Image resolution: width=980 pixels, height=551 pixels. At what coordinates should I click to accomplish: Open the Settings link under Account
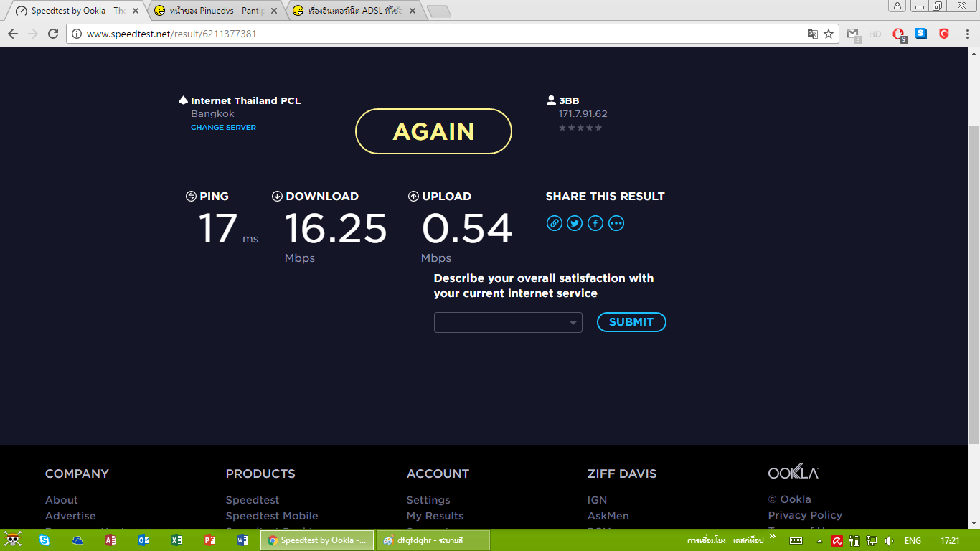click(x=428, y=500)
